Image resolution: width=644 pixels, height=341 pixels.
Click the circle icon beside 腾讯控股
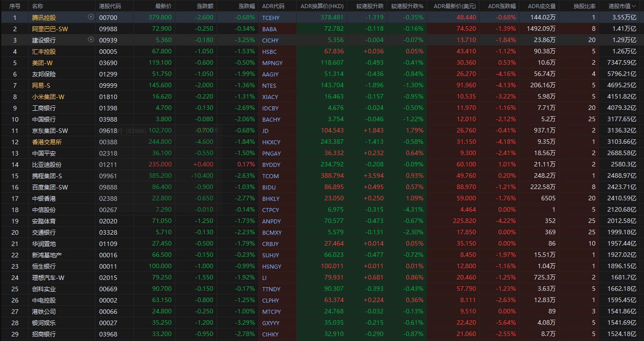pyautogui.click(x=91, y=17)
